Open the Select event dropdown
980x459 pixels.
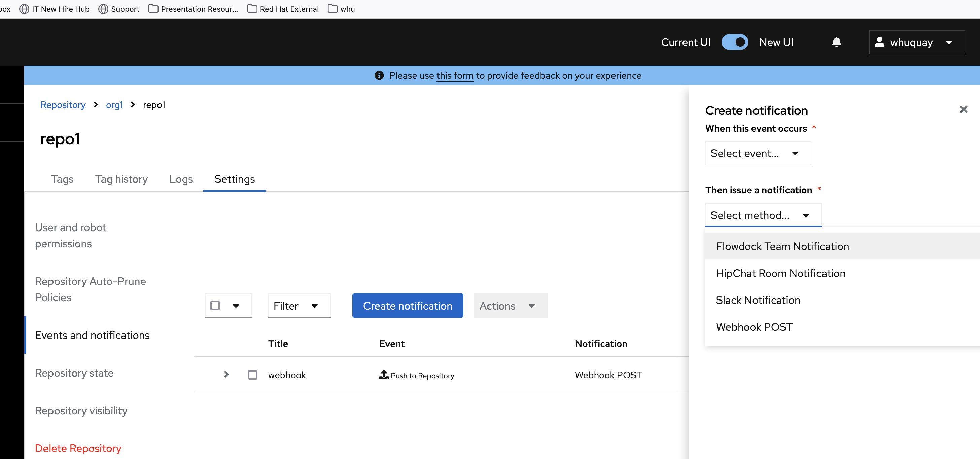(x=758, y=153)
